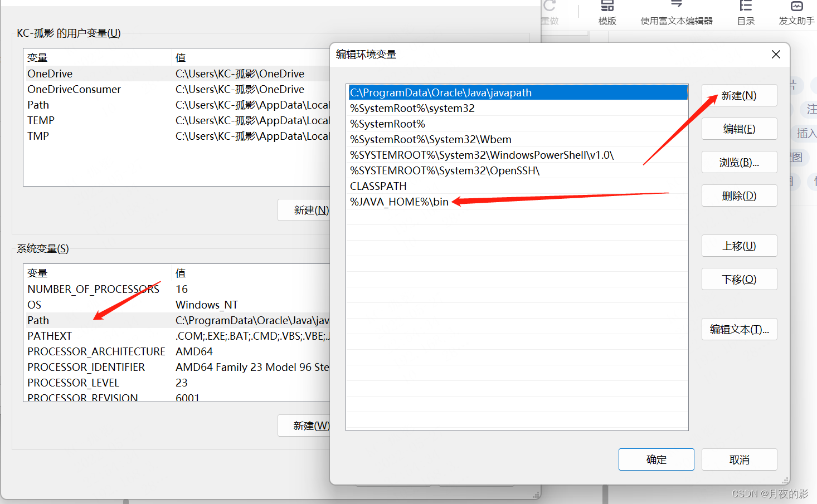Select NUMBER_OF_PROCESSORS system variable
Viewport: 817px width, 504px height.
(x=177, y=289)
